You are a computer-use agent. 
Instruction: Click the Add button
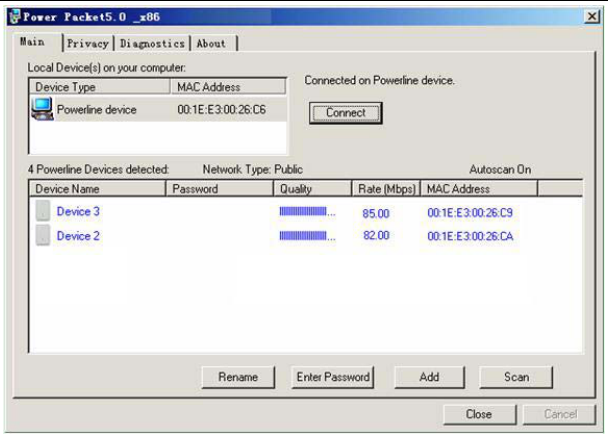point(429,377)
